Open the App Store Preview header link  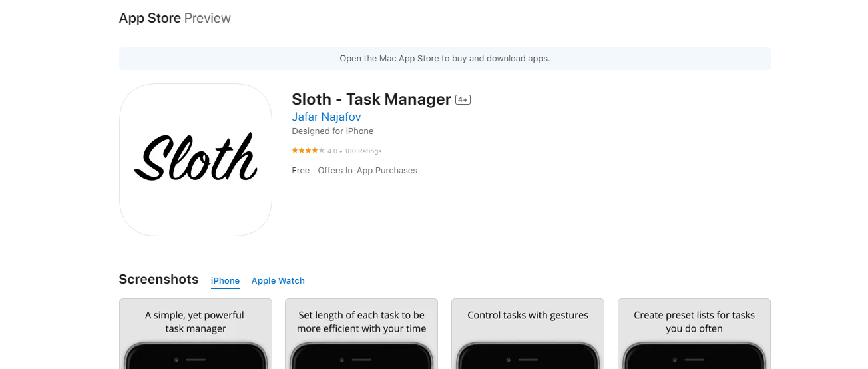[x=174, y=18]
